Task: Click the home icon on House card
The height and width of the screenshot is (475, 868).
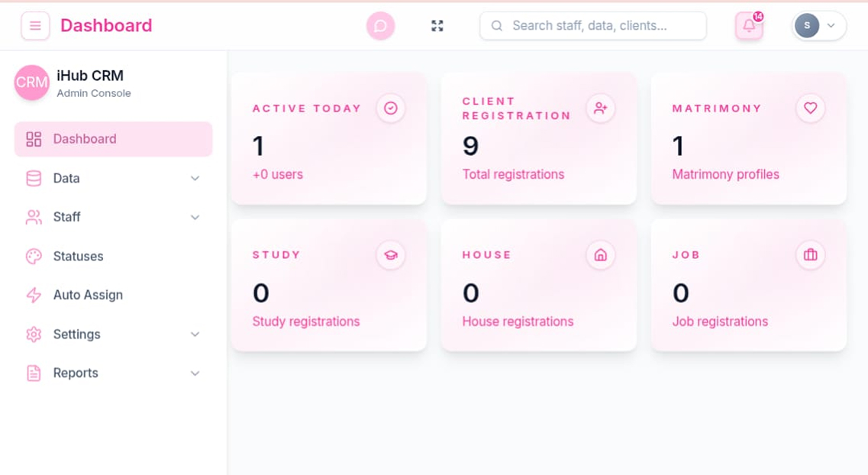Action: click(600, 255)
